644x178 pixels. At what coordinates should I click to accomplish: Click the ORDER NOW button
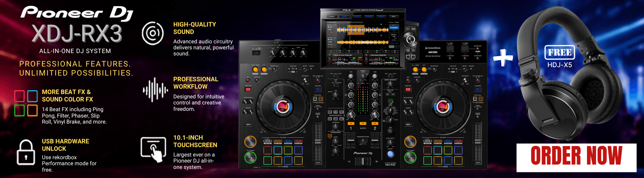[576, 158]
